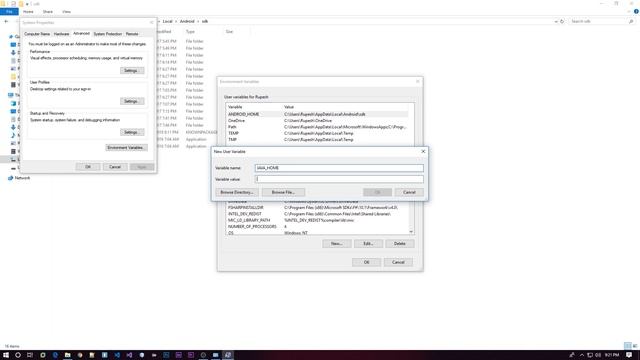This screenshot has height=360, width=640.
Task: Select the ANDROID_HOME user variable row
Action: pyautogui.click(x=317, y=114)
